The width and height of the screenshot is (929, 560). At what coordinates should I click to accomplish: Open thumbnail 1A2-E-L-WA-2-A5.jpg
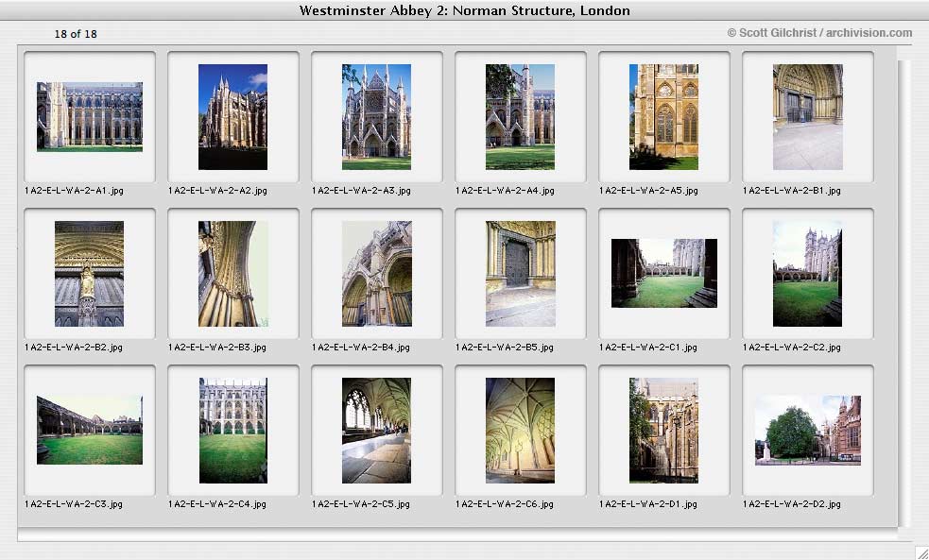tap(663, 116)
